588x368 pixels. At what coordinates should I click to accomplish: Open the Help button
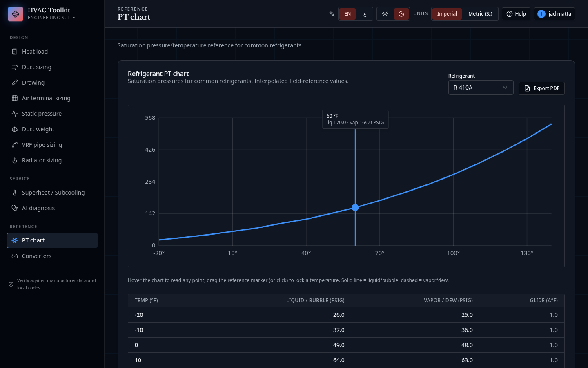516,14
